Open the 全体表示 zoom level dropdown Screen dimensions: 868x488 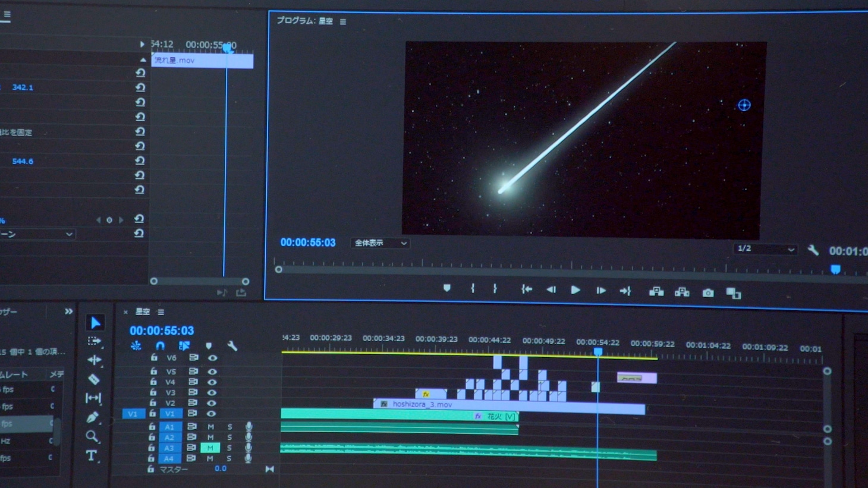380,243
